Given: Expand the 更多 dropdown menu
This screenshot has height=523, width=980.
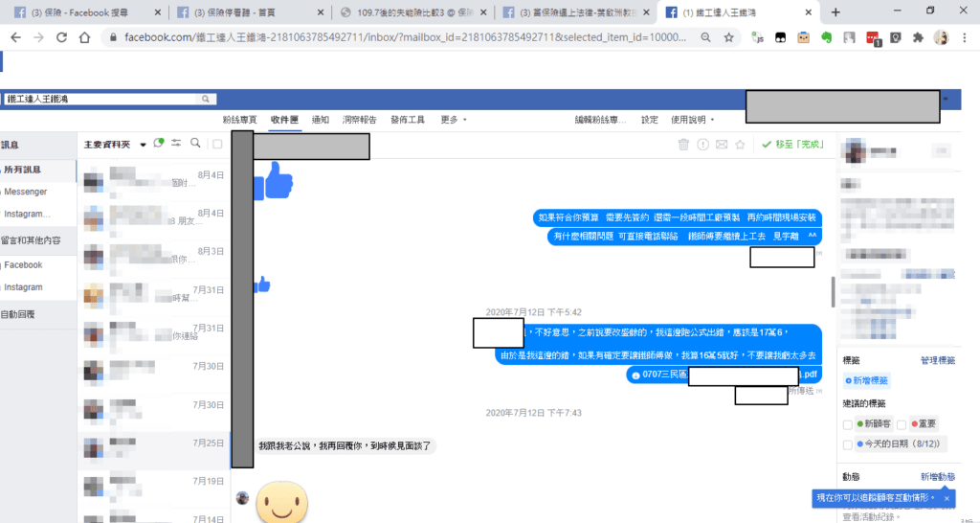Looking at the screenshot, I should [454, 120].
